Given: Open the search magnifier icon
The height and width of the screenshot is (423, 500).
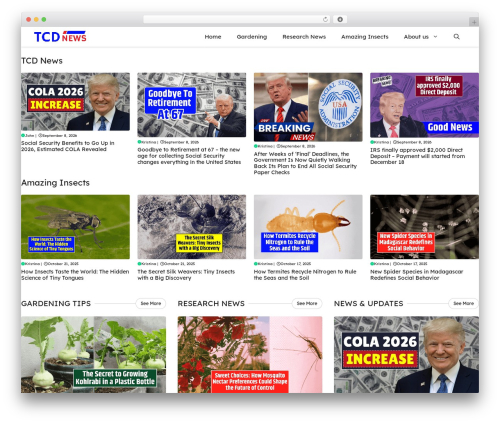Looking at the screenshot, I should (x=456, y=37).
